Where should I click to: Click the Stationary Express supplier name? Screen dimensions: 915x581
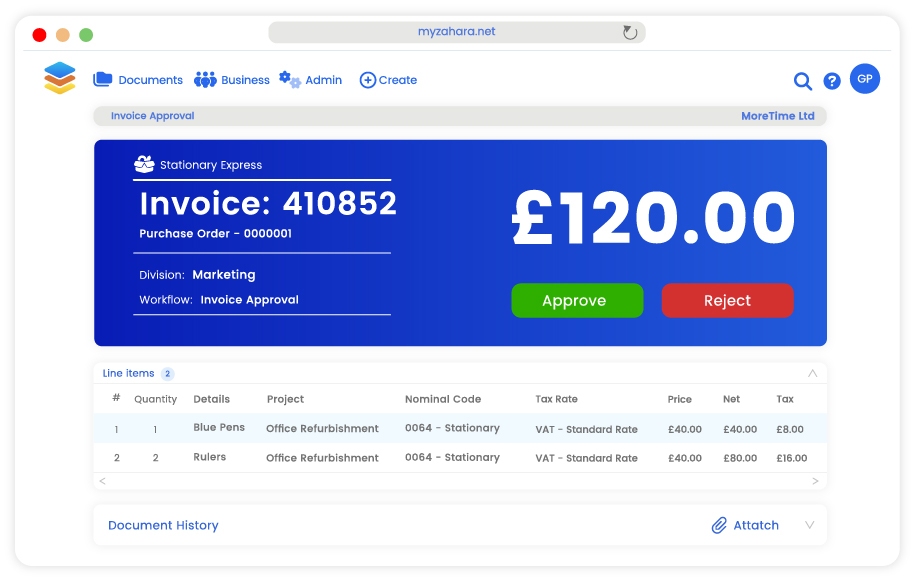click(x=211, y=165)
